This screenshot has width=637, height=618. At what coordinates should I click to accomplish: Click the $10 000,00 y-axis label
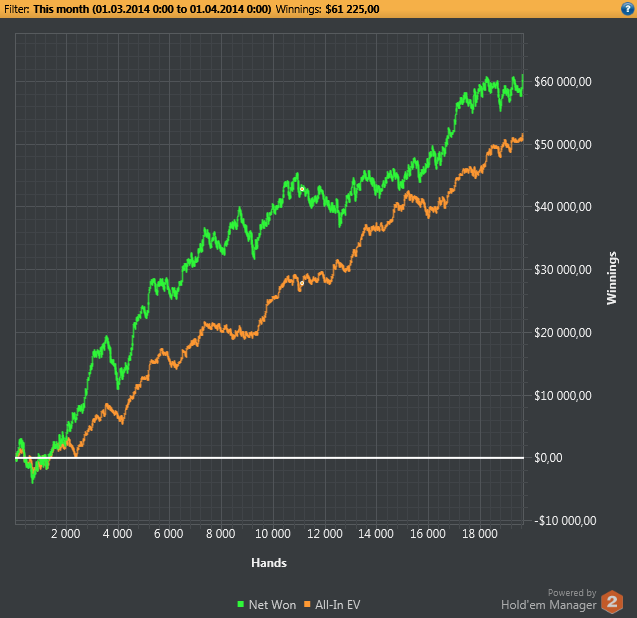563,395
